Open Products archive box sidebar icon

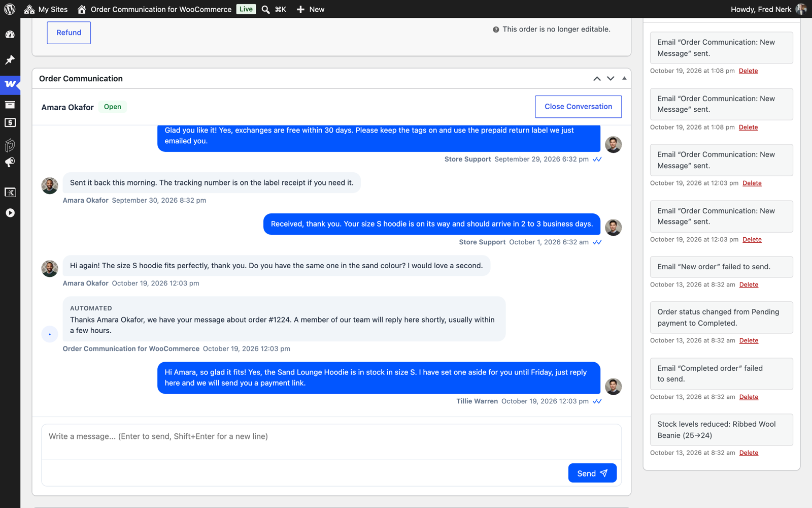pyautogui.click(x=10, y=105)
